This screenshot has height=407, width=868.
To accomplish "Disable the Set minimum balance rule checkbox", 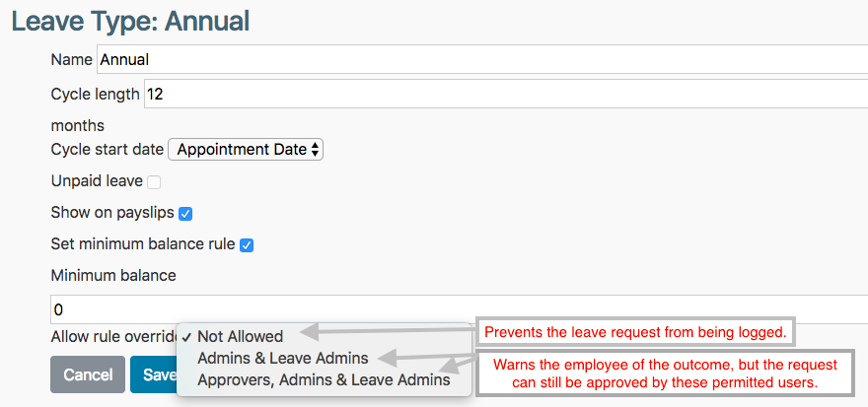I will click(247, 244).
